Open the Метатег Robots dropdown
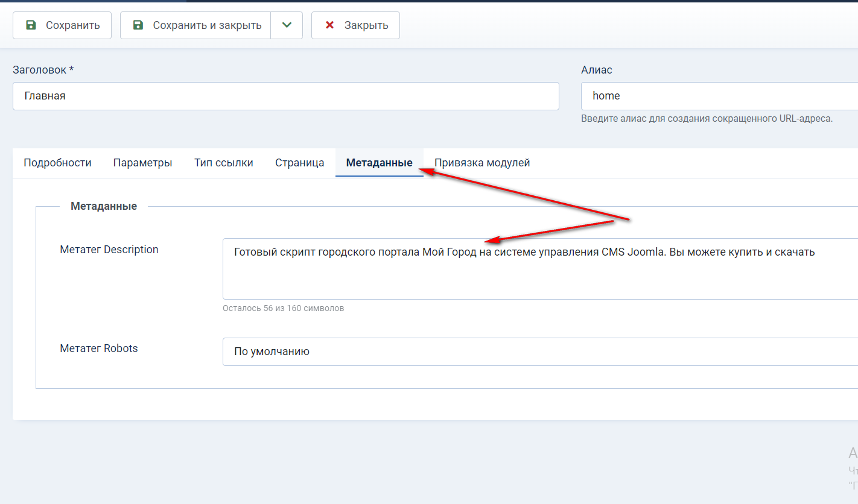This screenshot has height=504, width=858. coord(539,351)
